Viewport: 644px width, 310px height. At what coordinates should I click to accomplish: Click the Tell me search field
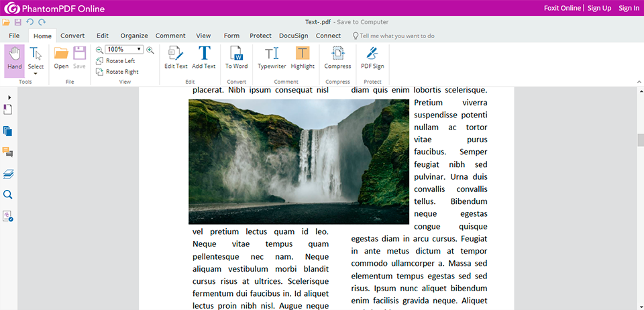pyautogui.click(x=396, y=36)
